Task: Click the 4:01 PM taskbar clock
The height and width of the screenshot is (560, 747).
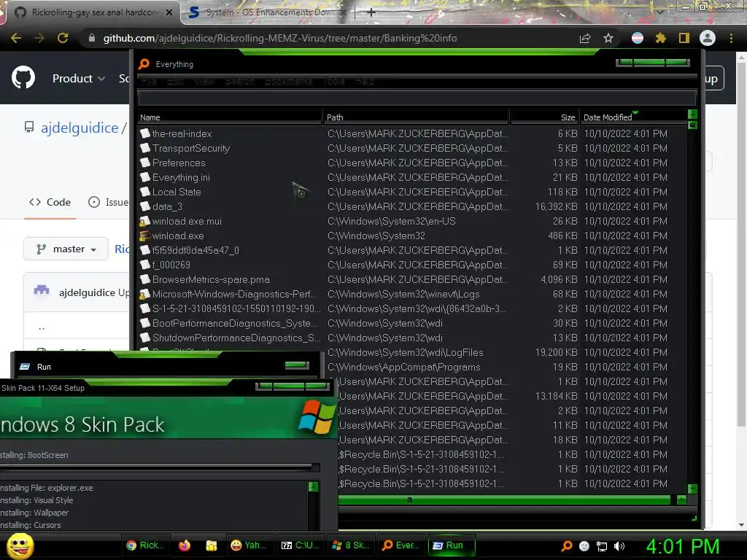Action: (683, 546)
